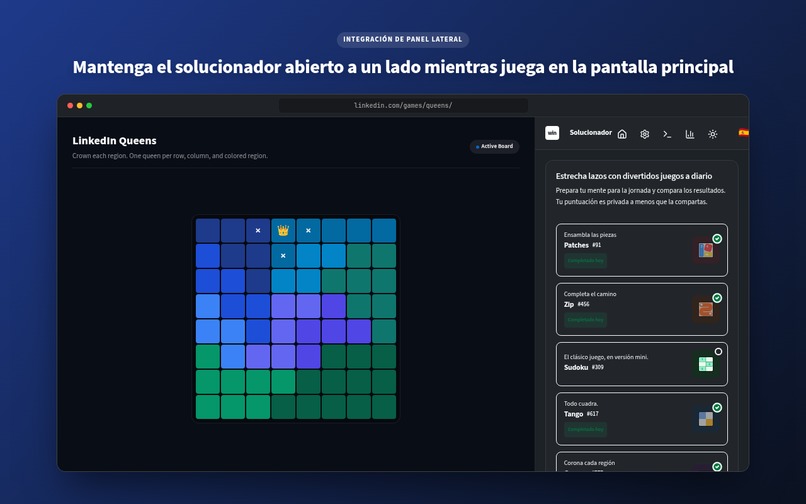Image resolution: width=806 pixels, height=504 pixels.
Task: Click the 'Todo cuadra.' caption
Action: (x=581, y=404)
